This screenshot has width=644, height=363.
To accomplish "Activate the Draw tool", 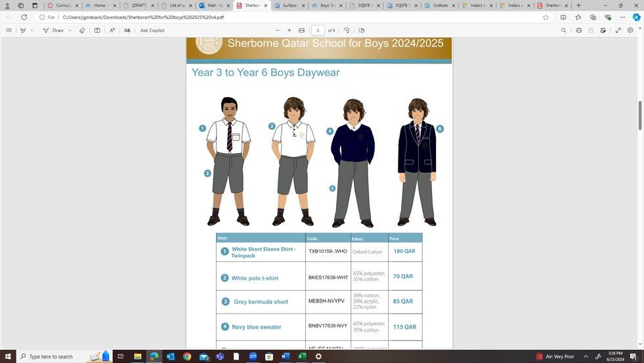I will (x=53, y=30).
